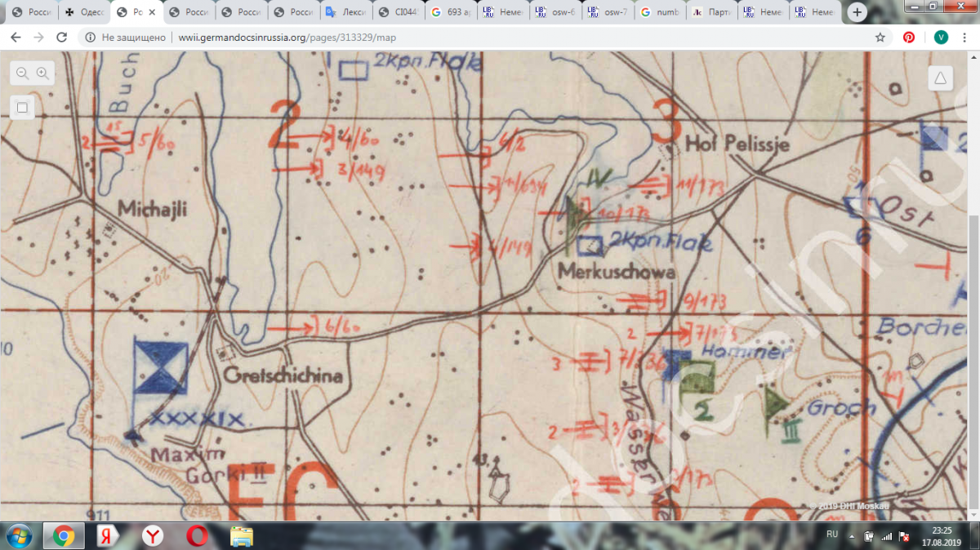Go back to the previous page
Screen dimensions: 980x550
point(16,38)
